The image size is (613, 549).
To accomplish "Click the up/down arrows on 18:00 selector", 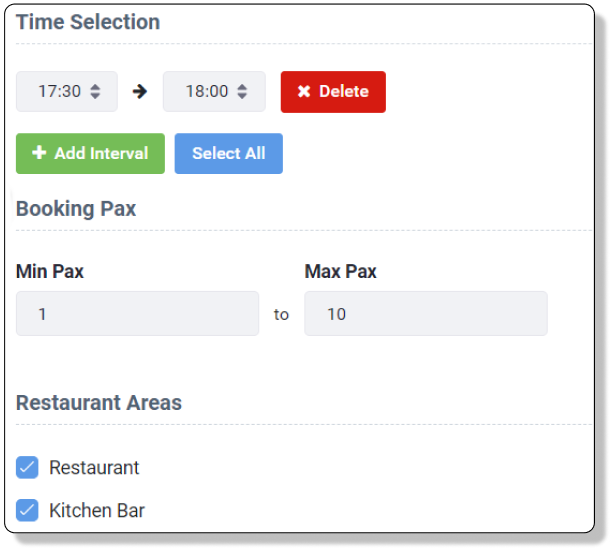I will 242,92.
